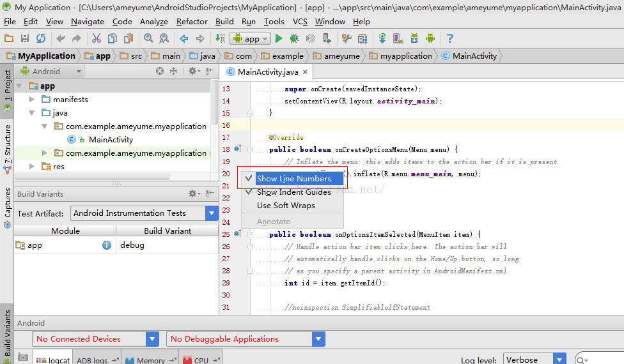Open Settings via the wrench icon
This screenshot has height=364, width=624.
(x=347, y=38)
